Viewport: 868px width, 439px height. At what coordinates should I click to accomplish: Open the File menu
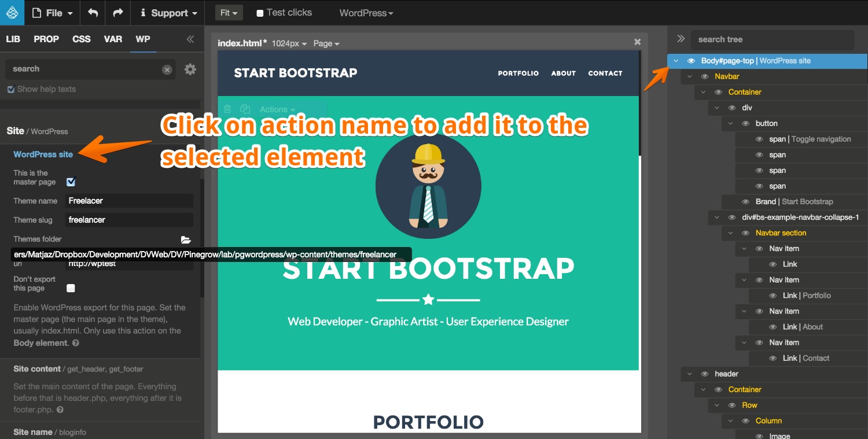(53, 13)
